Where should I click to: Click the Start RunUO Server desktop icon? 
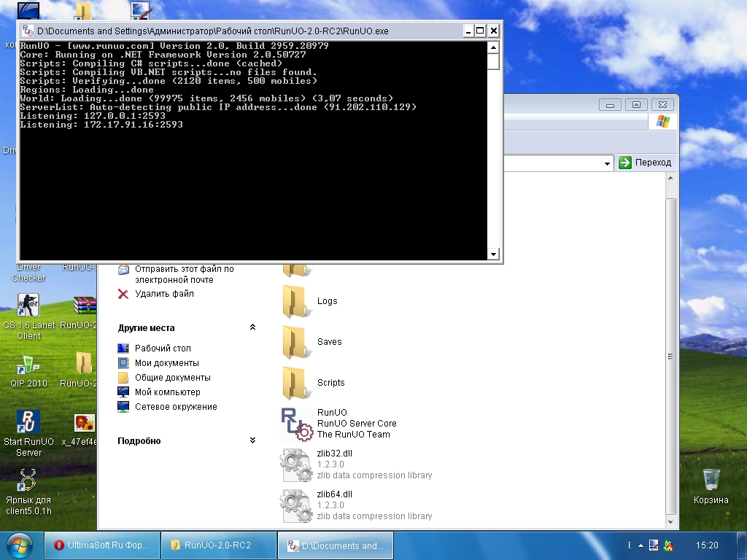pos(28,422)
